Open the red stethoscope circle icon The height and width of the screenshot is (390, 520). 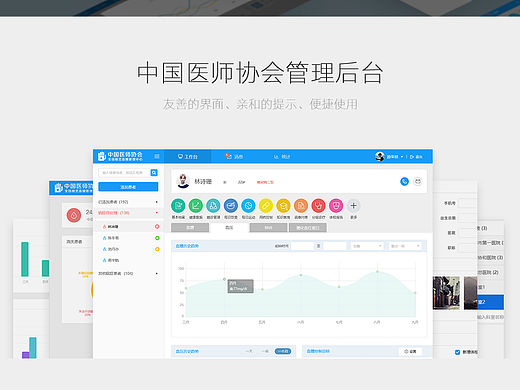point(318,206)
